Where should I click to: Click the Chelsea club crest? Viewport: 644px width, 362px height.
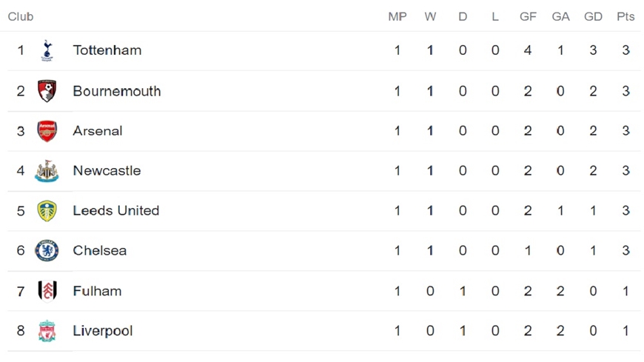[47, 251]
